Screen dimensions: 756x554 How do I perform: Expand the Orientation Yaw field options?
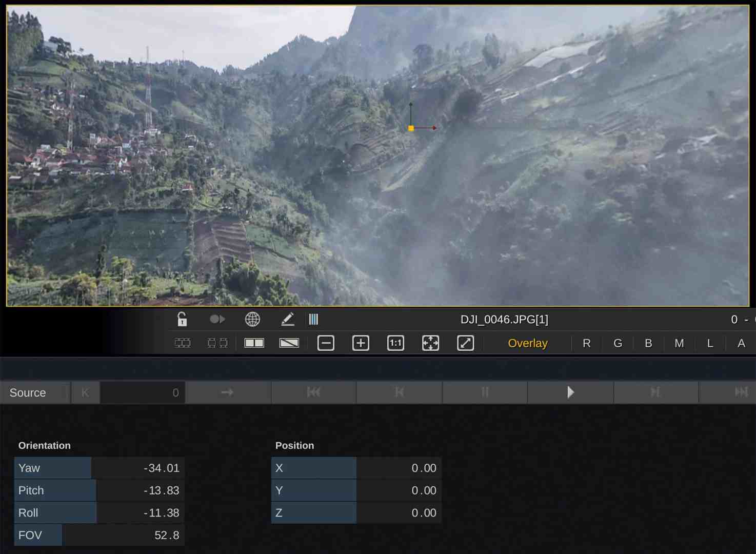coord(52,468)
